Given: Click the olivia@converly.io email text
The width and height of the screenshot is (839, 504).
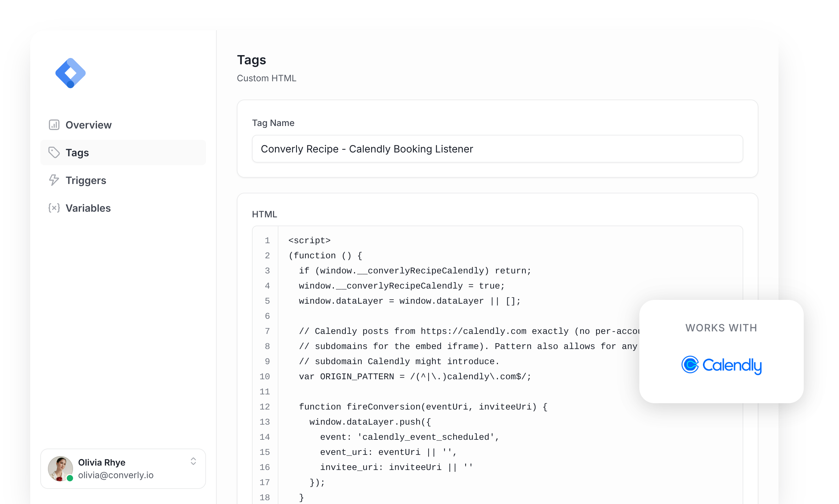Looking at the screenshot, I should coord(116,475).
